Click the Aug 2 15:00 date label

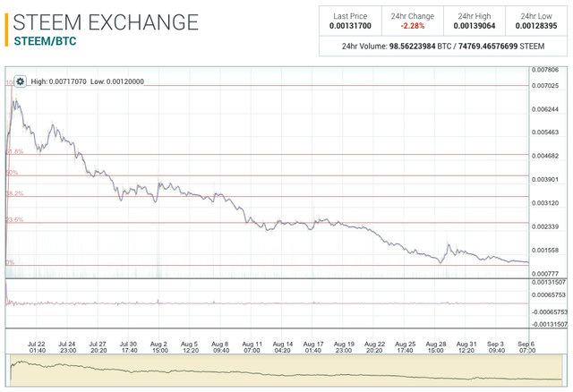[x=159, y=347]
